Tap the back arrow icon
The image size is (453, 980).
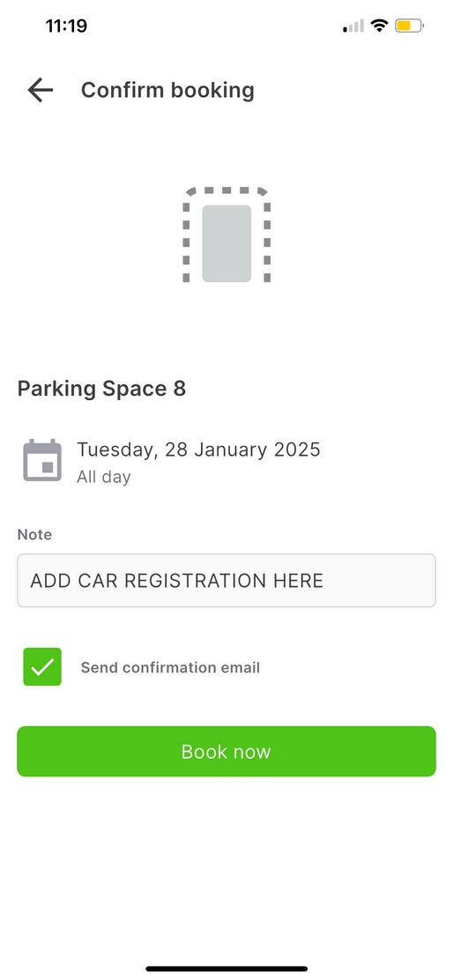point(40,90)
